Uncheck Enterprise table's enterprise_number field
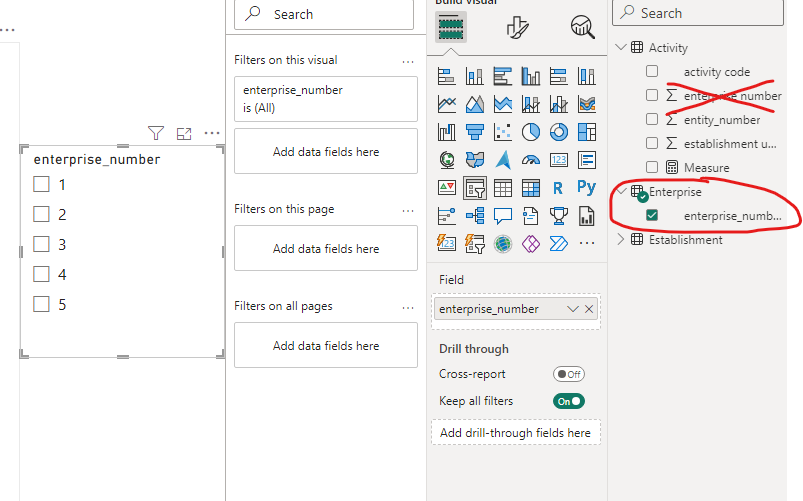This screenshot has height=501, width=803. pyautogui.click(x=652, y=215)
